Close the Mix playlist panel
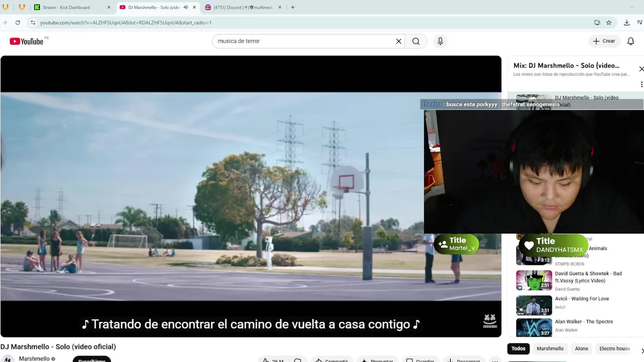 (x=641, y=69)
